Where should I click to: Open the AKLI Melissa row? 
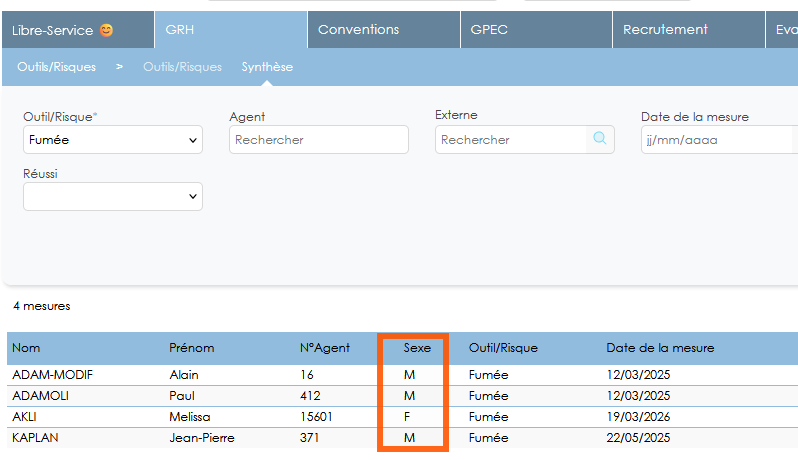tap(402, 417)
